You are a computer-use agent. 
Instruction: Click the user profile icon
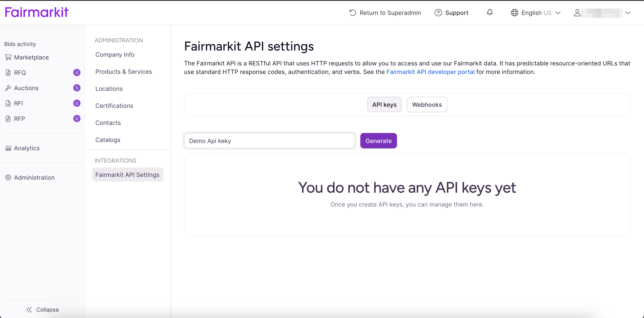(577, 13)
